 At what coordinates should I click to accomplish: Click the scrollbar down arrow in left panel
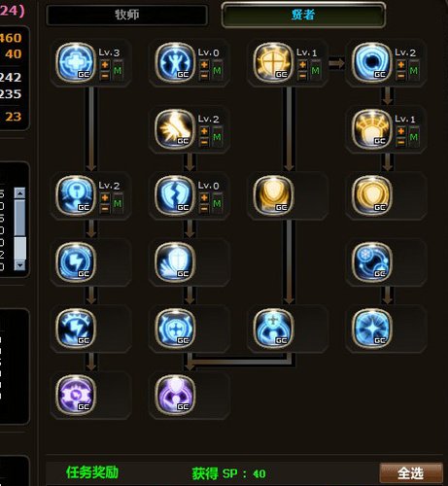pyautogui.click(x=20, y=265)
